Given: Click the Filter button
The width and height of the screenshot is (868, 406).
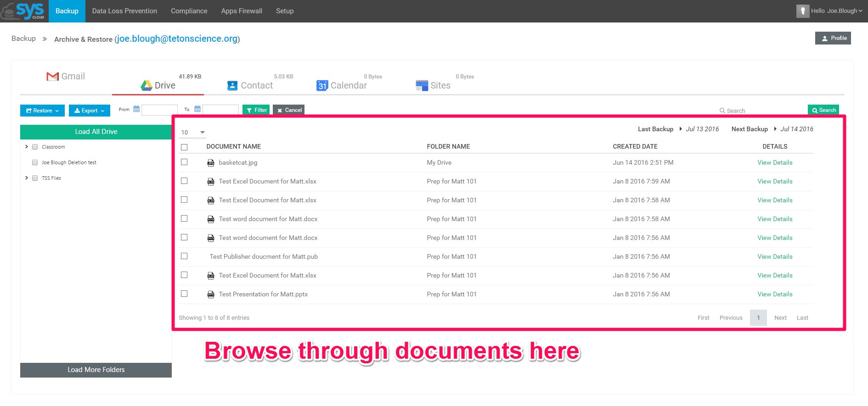Looking at the screenshot, I should point(256,110).
